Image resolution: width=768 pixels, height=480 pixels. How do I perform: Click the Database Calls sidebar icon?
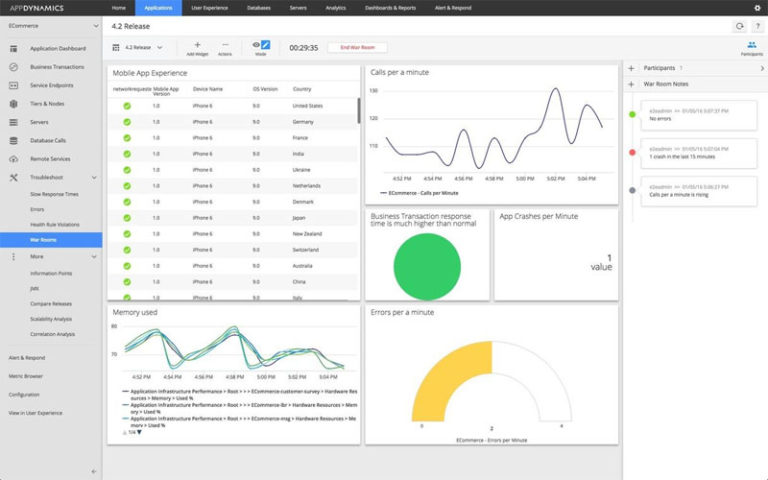[x=14, y=140]
